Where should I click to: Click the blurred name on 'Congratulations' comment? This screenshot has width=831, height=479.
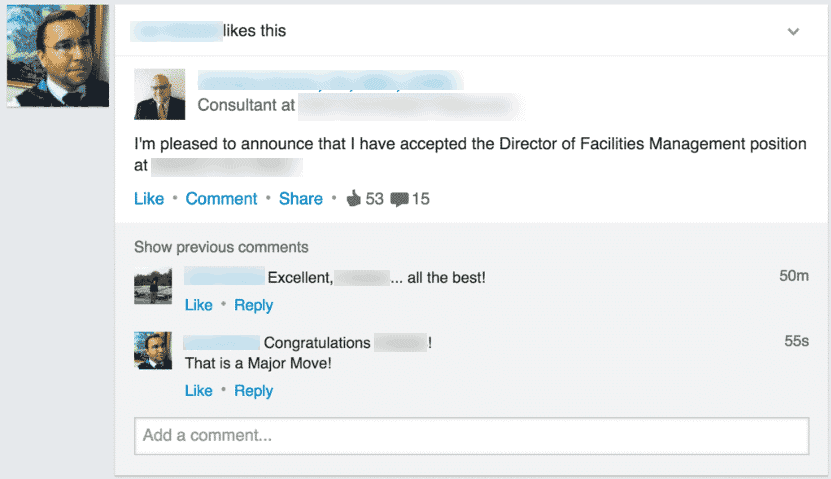click(x=222, y=342)
